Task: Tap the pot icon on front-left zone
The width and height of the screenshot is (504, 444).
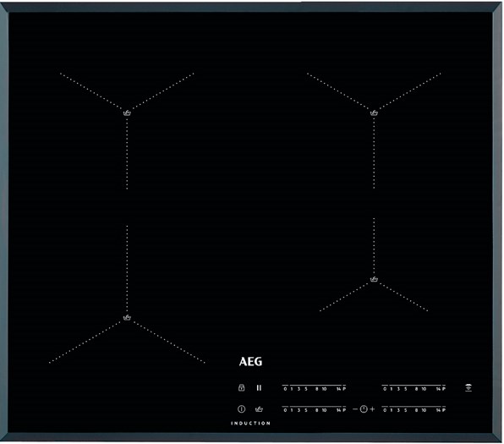Action: pos(127,318)
